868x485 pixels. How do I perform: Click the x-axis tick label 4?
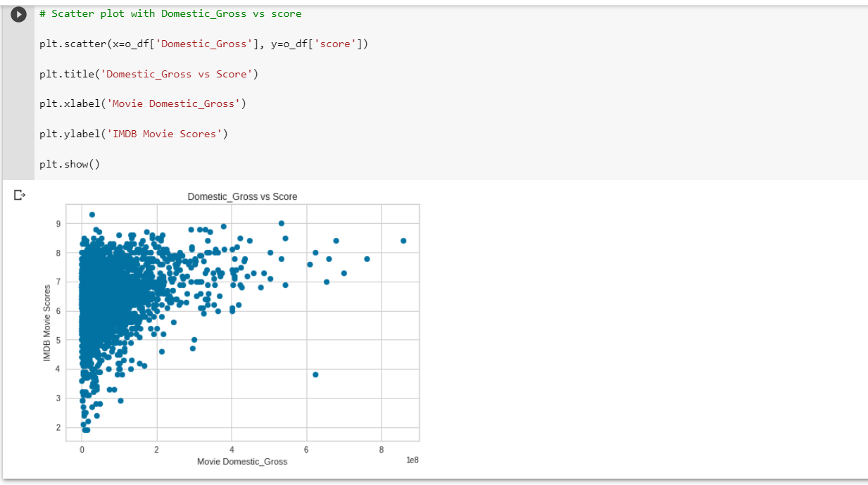pos(232,449)
